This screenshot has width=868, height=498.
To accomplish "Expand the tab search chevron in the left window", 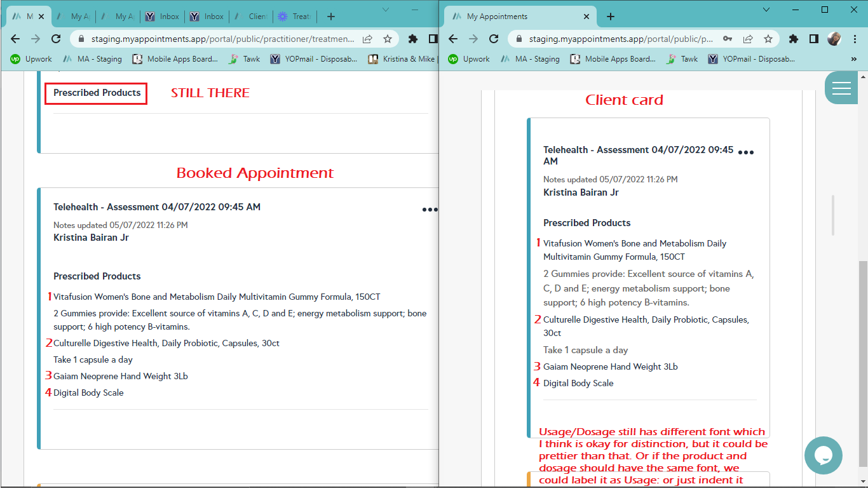I will pyautogui.click(x=386, y=10).
